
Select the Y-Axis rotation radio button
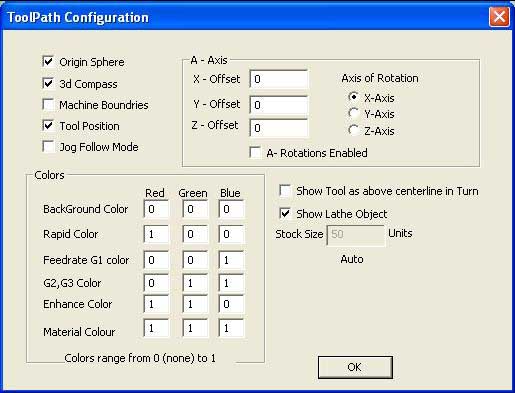click(353, 113)
